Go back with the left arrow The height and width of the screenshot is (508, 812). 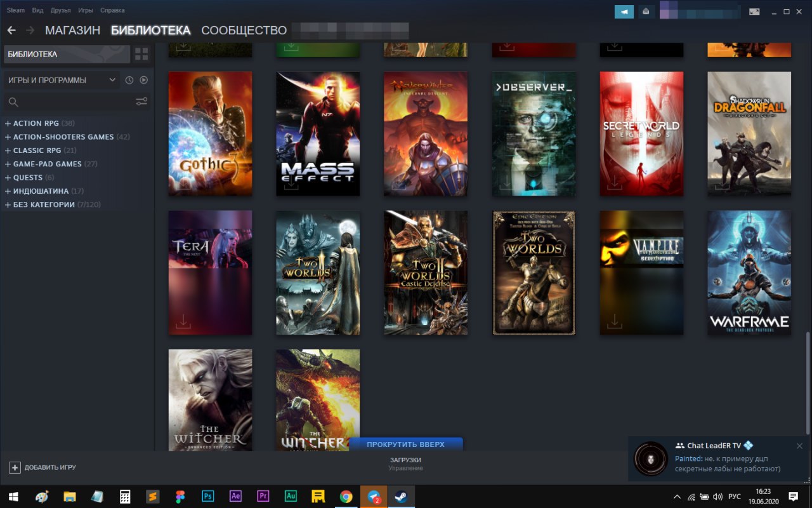(x=11, y=30)
